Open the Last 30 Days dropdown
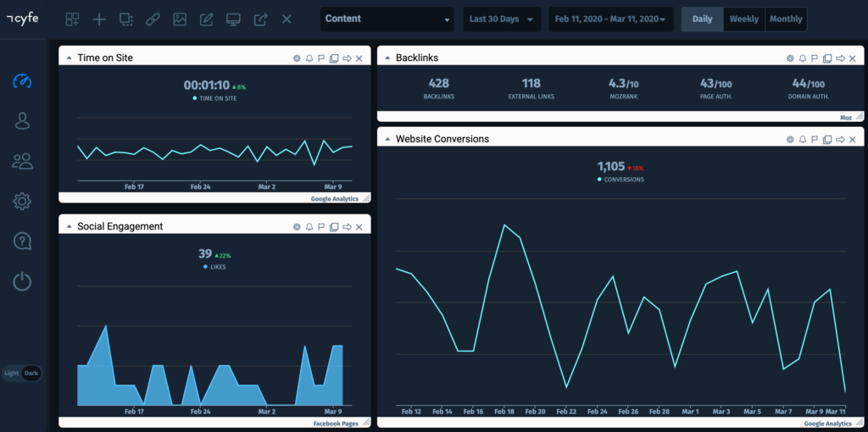The height and width of the screenshot is (432, 868). coord(502,19)
